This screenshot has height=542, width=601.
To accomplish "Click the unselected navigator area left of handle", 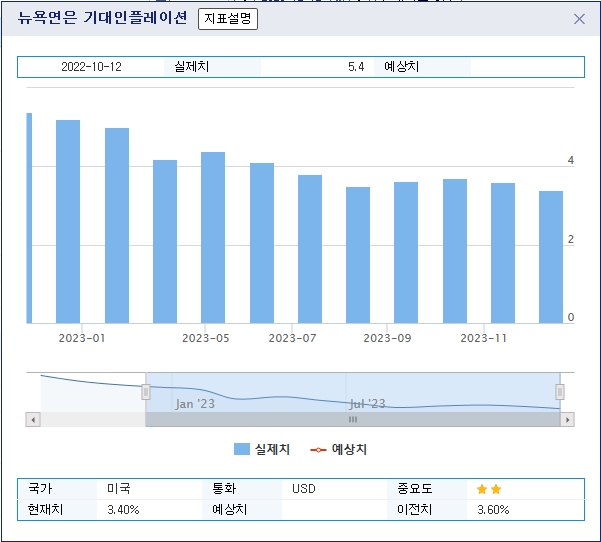I will (93, 393).
